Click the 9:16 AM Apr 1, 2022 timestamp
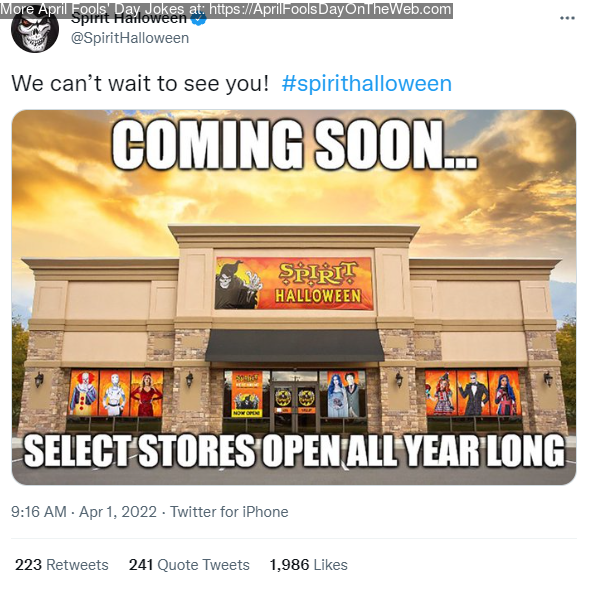 pos(84,512)
